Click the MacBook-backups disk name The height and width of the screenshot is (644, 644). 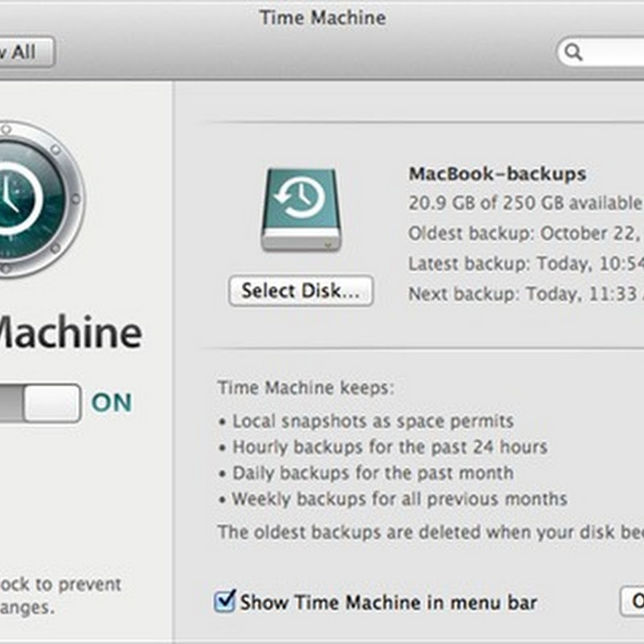point(497,174)
